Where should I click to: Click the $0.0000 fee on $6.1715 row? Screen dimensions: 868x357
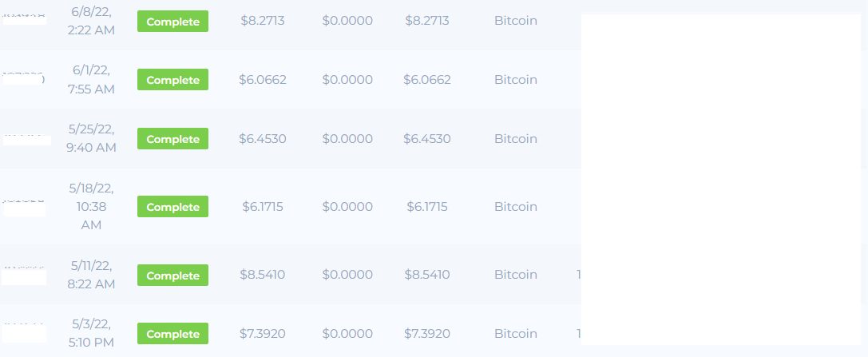pyautogui.click(x=347, y=206)
